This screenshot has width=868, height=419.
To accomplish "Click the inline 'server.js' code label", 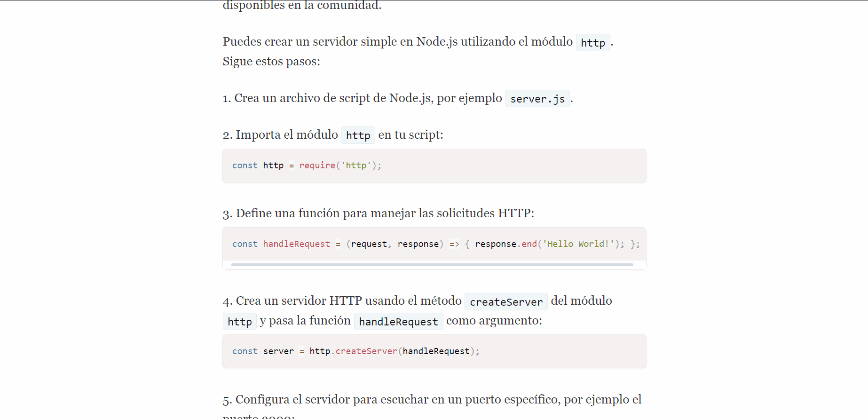I will (x=537, y=99).
